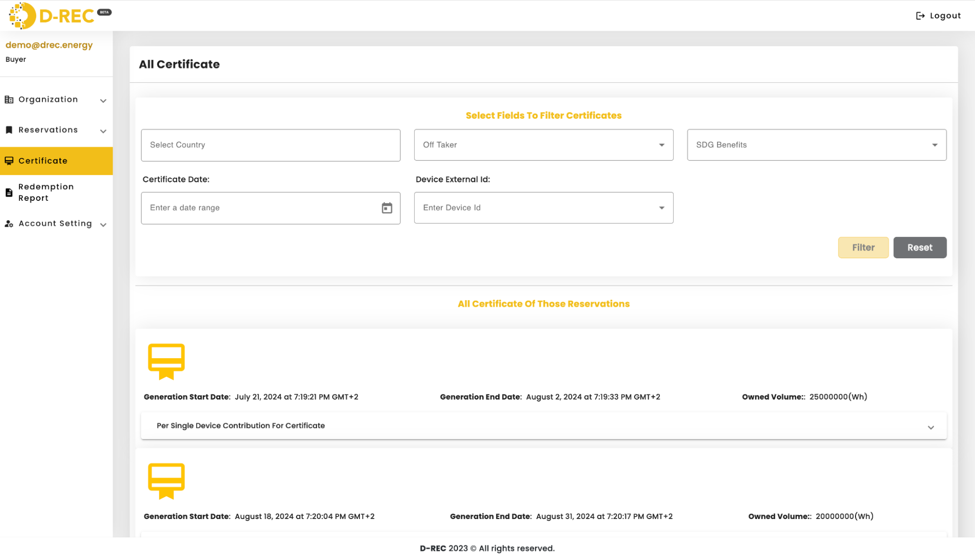Focus the Select Country input field
The width and height of the screenshot is (975, 560).
point(271,145)
